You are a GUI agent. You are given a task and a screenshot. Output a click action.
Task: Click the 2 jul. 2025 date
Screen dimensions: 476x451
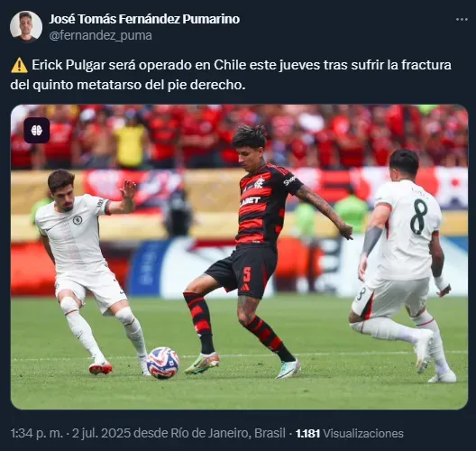coord(101,433)
